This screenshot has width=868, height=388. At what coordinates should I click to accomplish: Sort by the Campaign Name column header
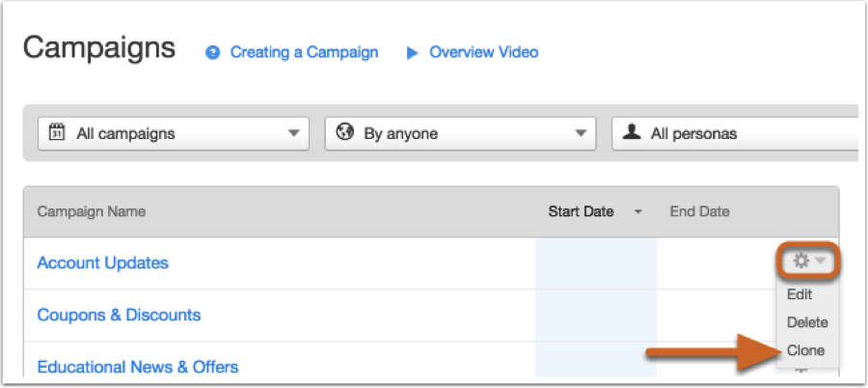91,211
